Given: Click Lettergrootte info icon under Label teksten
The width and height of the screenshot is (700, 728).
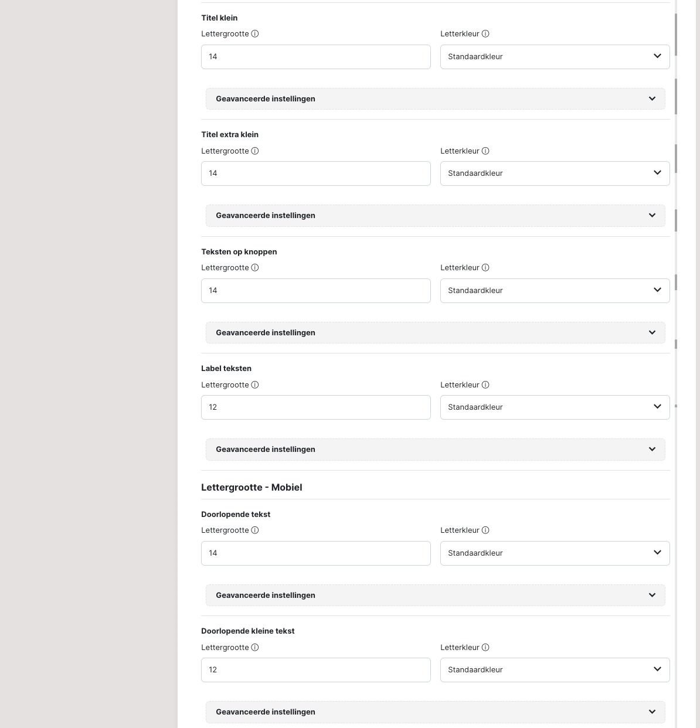Looking at the screenshot, I should [255, 385].
